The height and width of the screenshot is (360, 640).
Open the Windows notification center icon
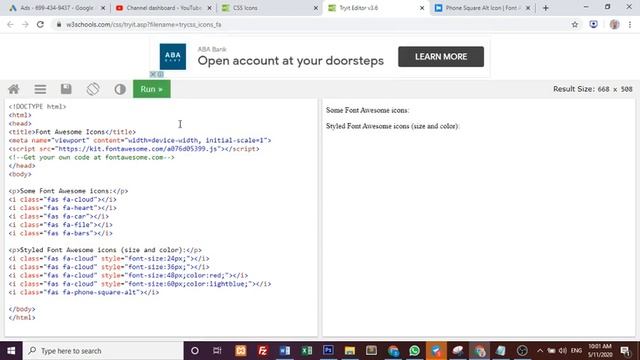(x=625, y=351)
